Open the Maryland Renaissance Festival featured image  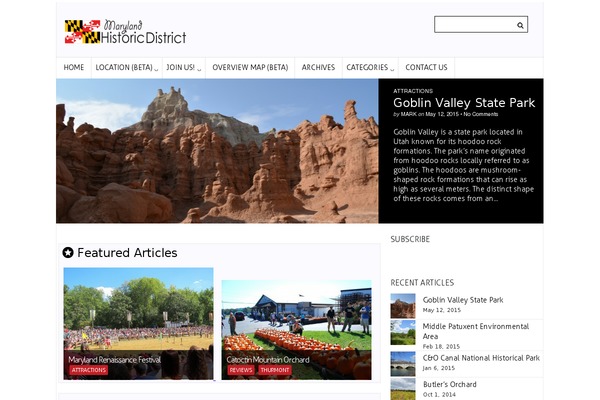(x=139, y=323)
